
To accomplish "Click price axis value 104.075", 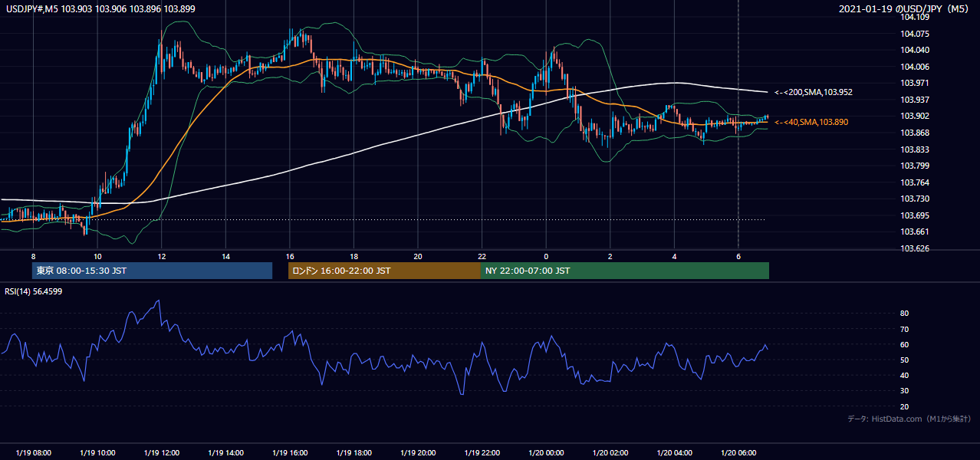I will pos(916,34).
